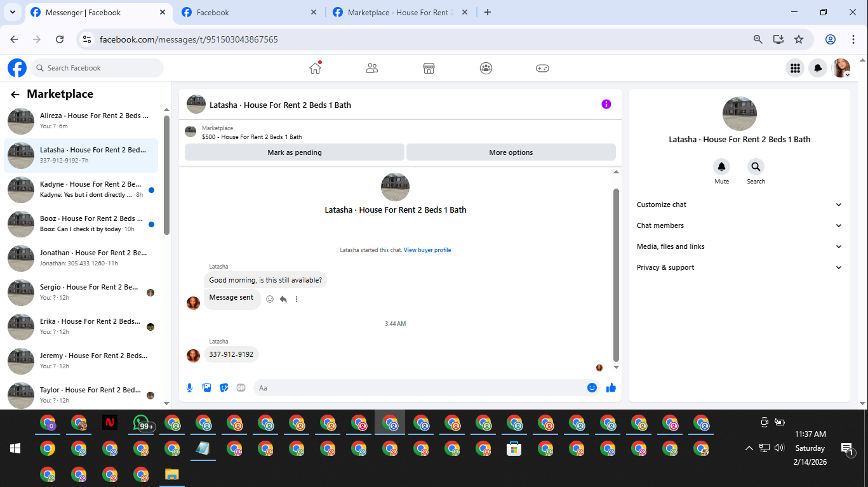Bookmark this page star icon
The image size is (868, 487).
point(799,39)
